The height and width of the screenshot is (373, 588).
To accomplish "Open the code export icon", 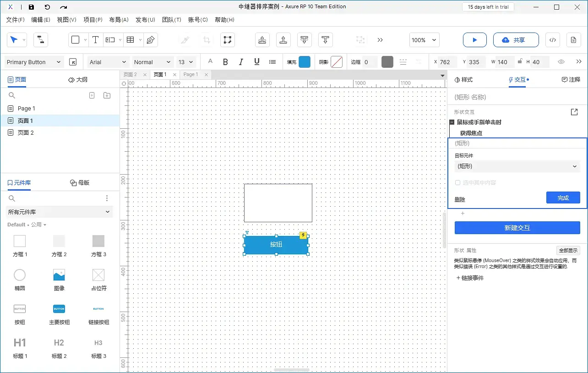I will pos(553,40).
